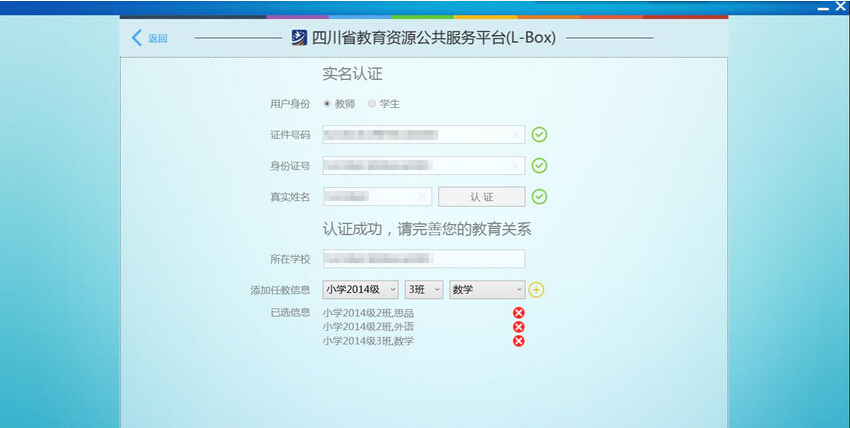This screenshot has height=428, width=850.
Task: Remove 小学2014级2班,思品 entry with red X
Action: click(519, 313)
